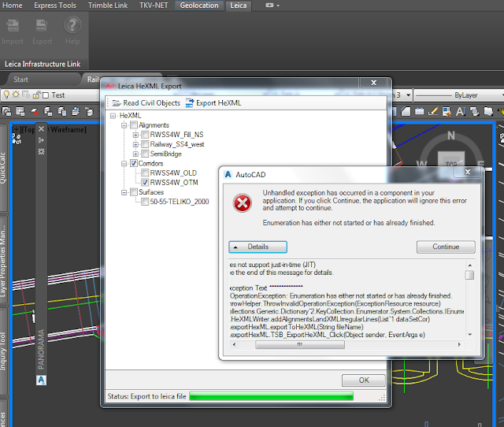Image resolution: width=504 pixels, height=427 pixels.
Task: Collapse error Details with the Details button
Action: [258, 247]
